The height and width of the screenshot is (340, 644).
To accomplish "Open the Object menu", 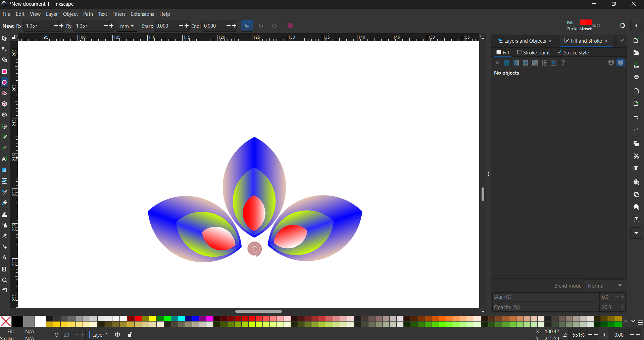I will (70, 14).
